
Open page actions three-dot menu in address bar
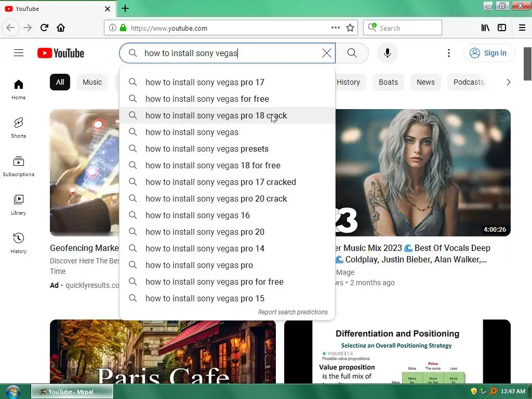[335, 28]
